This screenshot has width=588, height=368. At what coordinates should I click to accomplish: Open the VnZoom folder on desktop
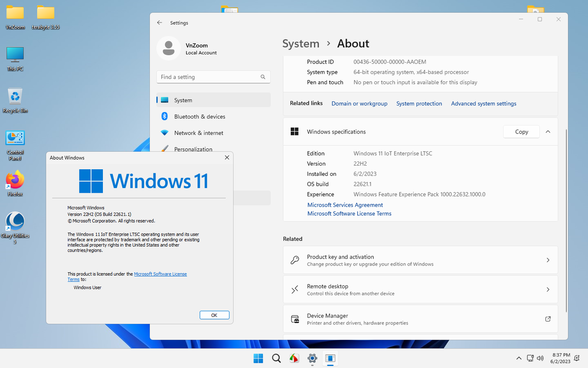[15, 17]
